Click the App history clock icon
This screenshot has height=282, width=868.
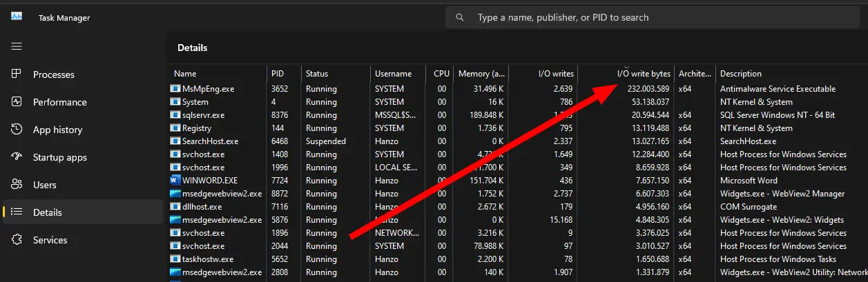17,130
